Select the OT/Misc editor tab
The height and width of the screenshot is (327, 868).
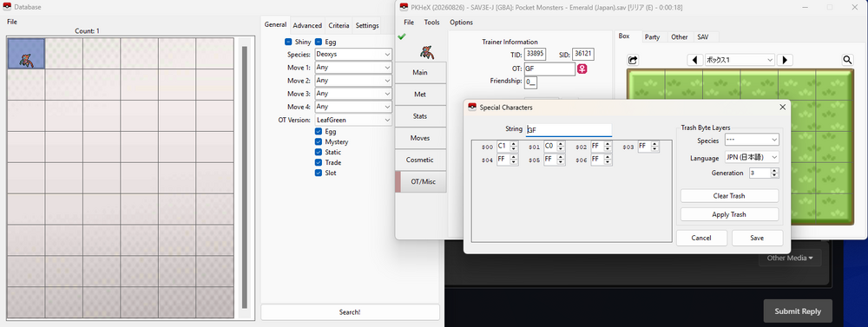pyautogui.click(x=420, y=181)
